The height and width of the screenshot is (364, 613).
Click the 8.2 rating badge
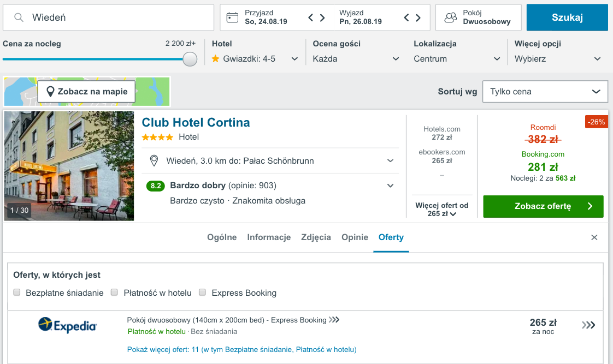coord(156,186)
